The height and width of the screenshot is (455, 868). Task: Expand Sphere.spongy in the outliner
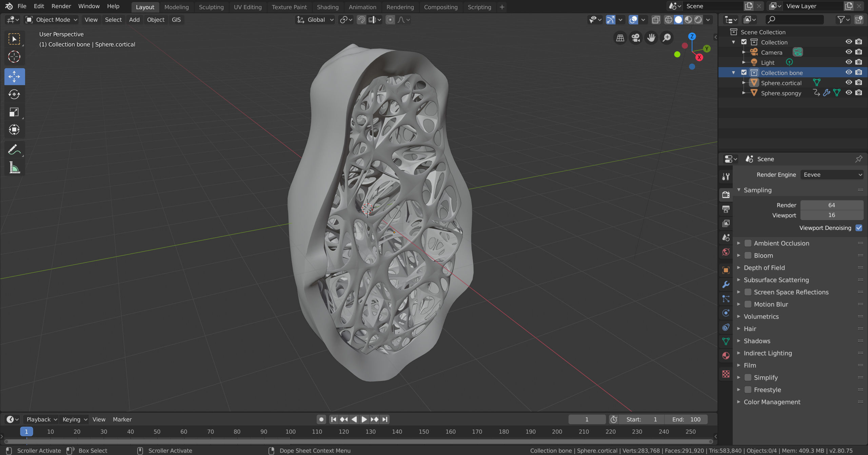[x=744, y=93]
